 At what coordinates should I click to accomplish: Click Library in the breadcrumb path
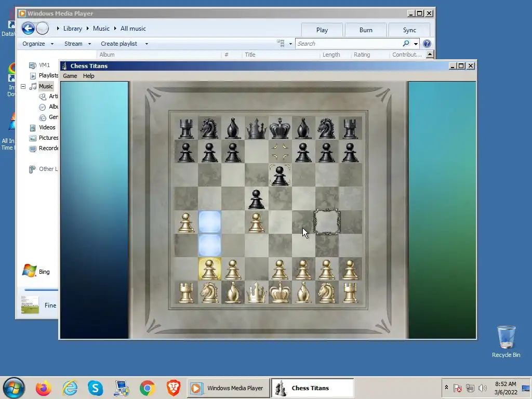click(73, 29)
